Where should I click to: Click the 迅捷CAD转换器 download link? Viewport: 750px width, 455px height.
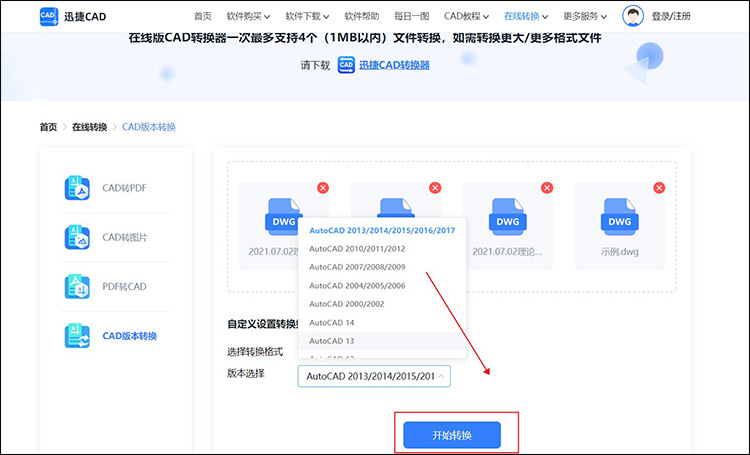point(394,65)
